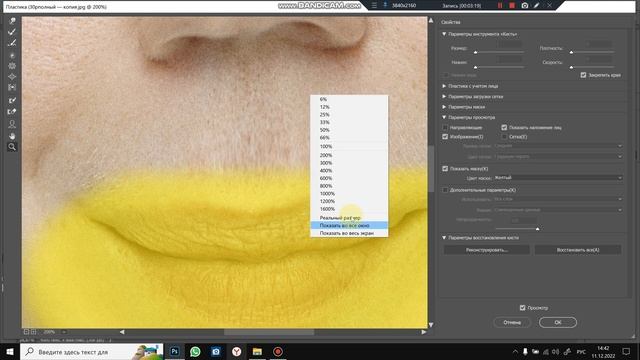Image resolution: width=640 pixels, height=360 pixels.
Task: Expand Параметры маски section
Action: pos(444,107)
